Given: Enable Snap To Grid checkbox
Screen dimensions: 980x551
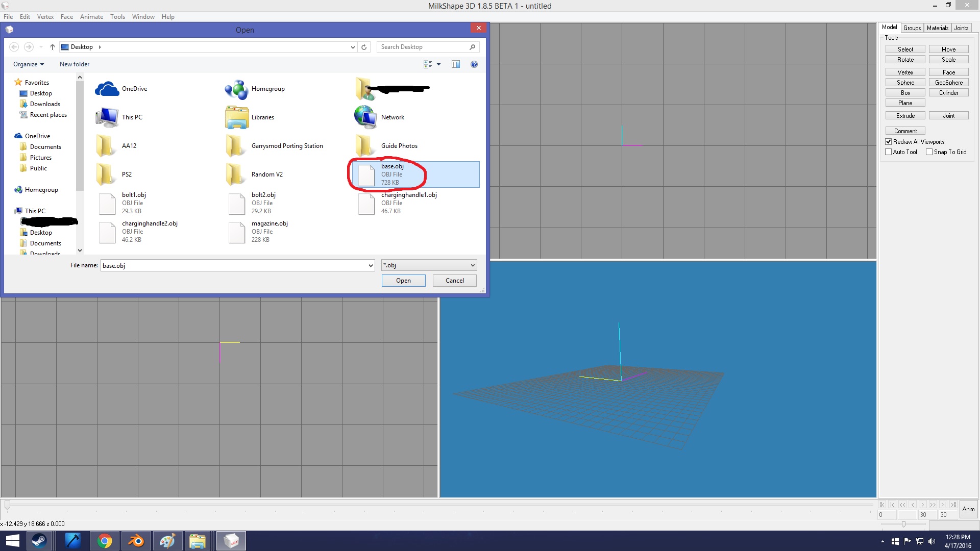Looking at the screenshot, I should (x=929, y=152).
